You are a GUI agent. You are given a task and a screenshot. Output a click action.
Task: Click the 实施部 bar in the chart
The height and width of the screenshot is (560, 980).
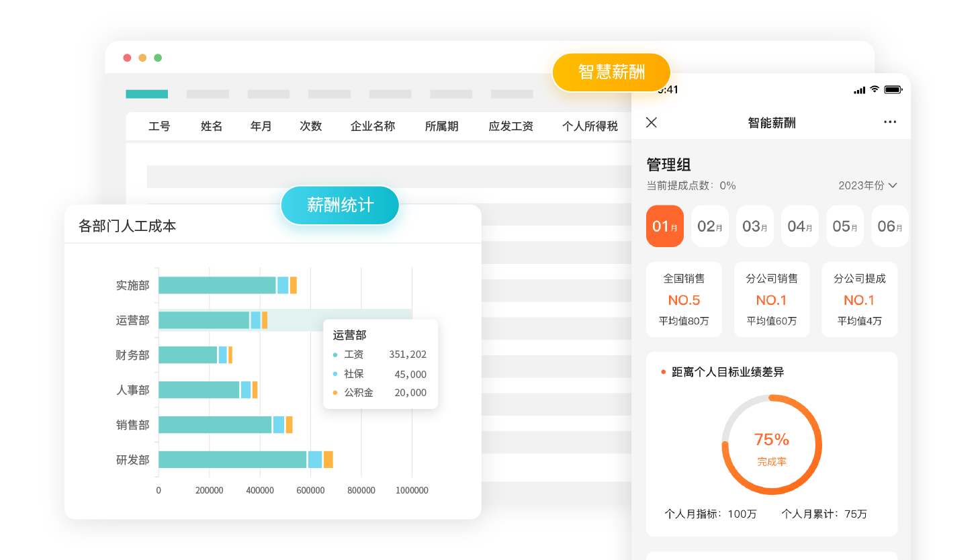pyautogui.click(x=228, y=285)
